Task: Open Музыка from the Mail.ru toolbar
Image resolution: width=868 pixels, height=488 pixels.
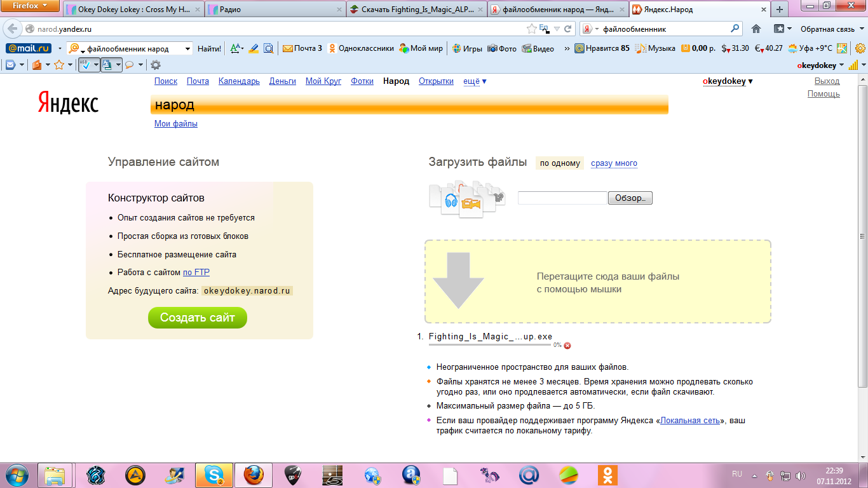Action: coord(655,48)
